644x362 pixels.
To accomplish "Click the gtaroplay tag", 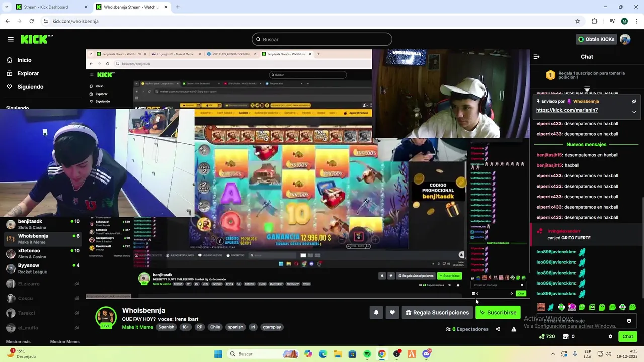I will [272, 327].
